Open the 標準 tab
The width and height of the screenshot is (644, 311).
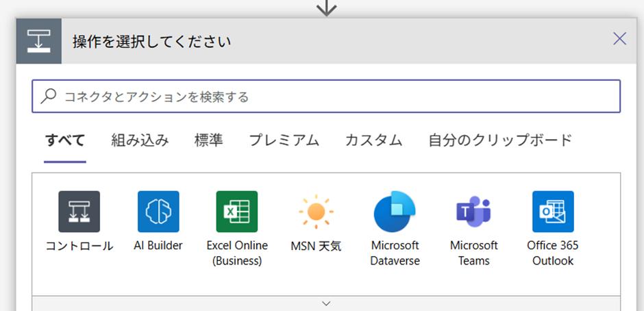pos(209,140)
